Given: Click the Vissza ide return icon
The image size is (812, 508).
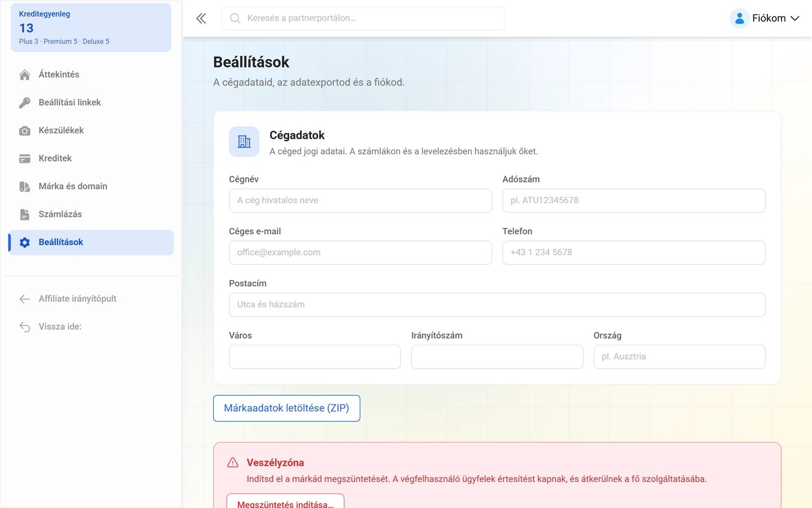Looking at the screenshot, I should pos(25,327).
